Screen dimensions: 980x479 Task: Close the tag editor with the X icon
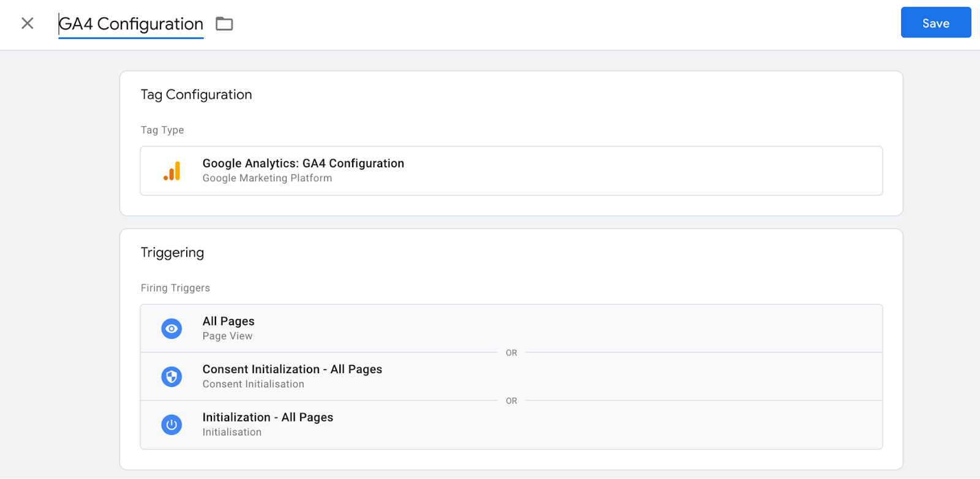pyautogui.click(x=28, y=23)
